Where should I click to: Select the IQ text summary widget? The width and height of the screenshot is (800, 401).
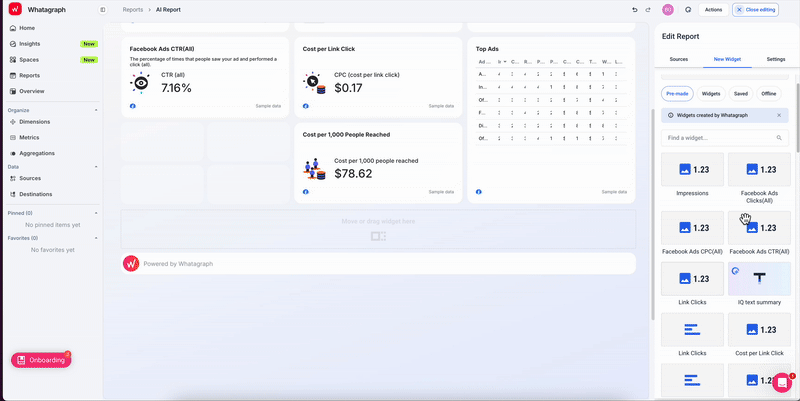pos(760,279)
